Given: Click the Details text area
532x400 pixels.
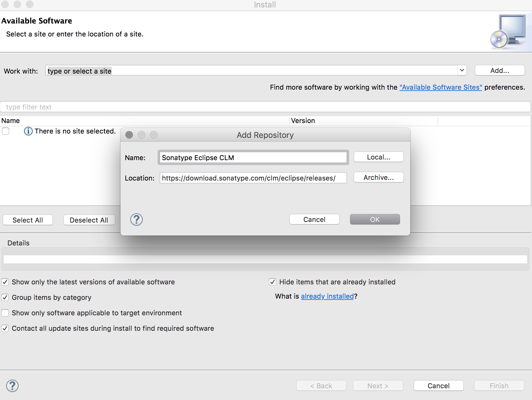Looking at the screenshot, I should coord(265,259).
